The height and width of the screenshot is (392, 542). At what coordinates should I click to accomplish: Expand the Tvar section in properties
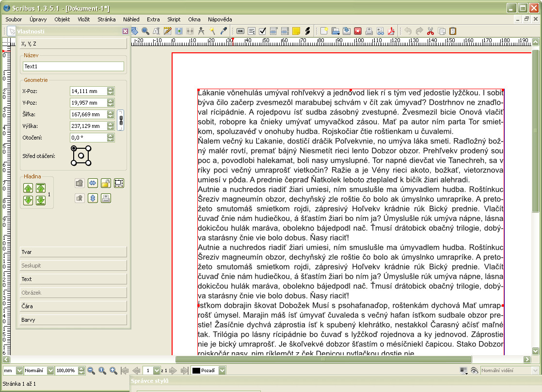[x=74, y=252]
